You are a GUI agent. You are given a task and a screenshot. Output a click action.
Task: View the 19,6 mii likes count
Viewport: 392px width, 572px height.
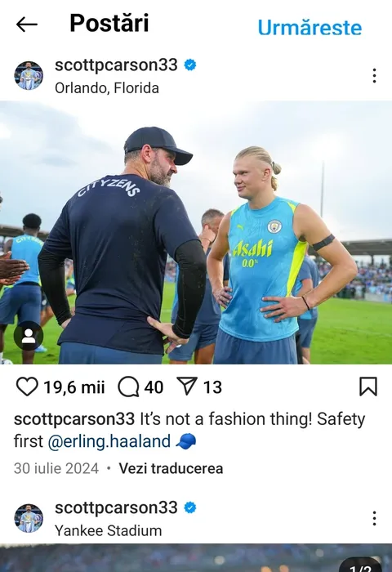tap(74, 387)
